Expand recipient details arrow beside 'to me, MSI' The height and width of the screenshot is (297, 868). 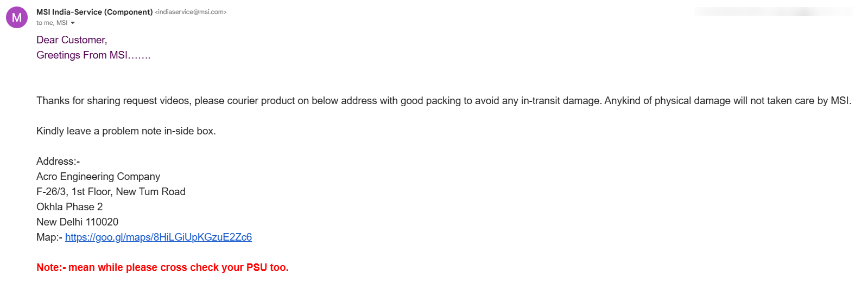[x=73, y=23]
